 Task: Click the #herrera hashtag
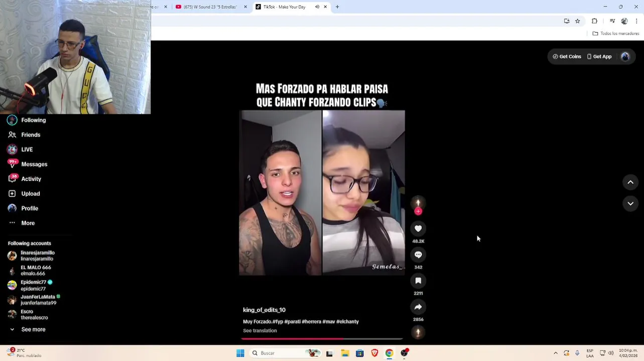click(x=311, y=322)
